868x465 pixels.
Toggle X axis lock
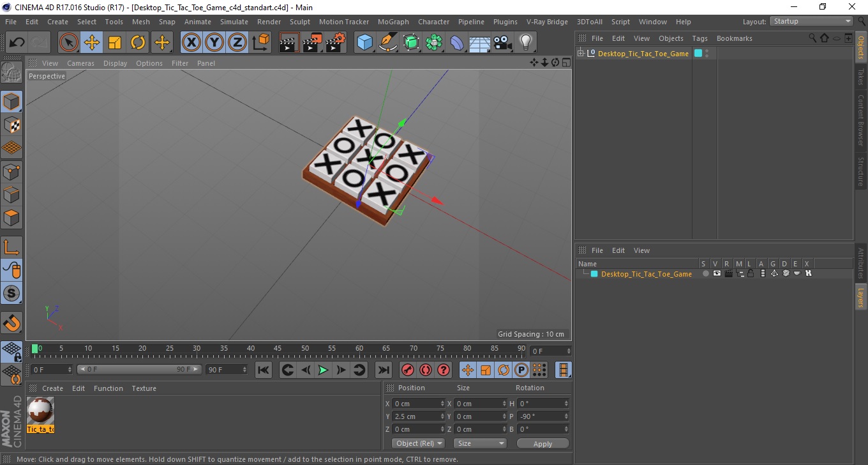point(191,43)
